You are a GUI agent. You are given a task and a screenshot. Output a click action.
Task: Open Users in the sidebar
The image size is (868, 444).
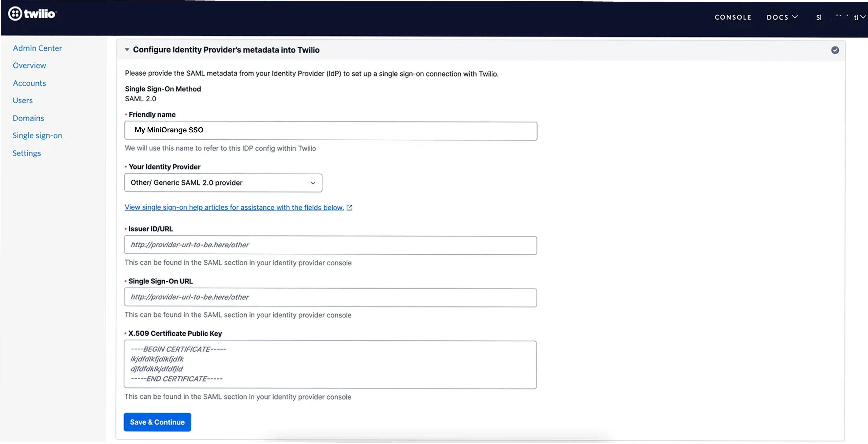pos(23,100)
